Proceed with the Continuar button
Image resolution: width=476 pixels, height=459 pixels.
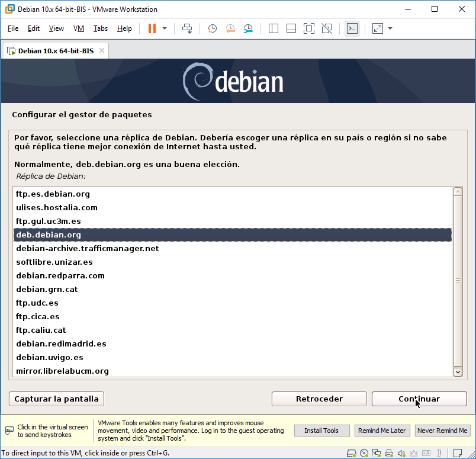[419, 399]
